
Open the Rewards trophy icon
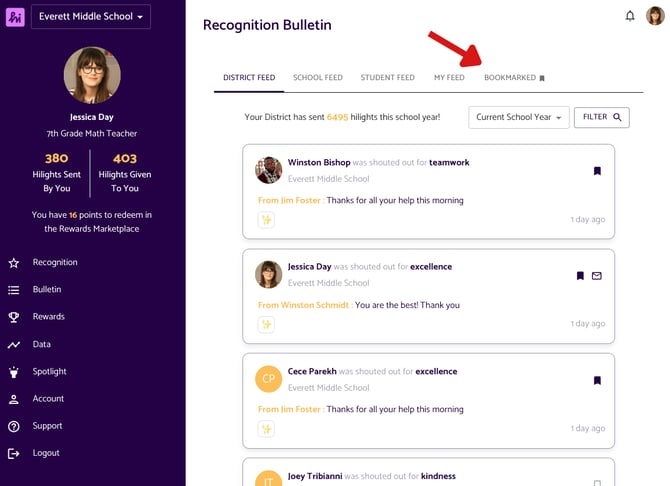pos(14,317)
